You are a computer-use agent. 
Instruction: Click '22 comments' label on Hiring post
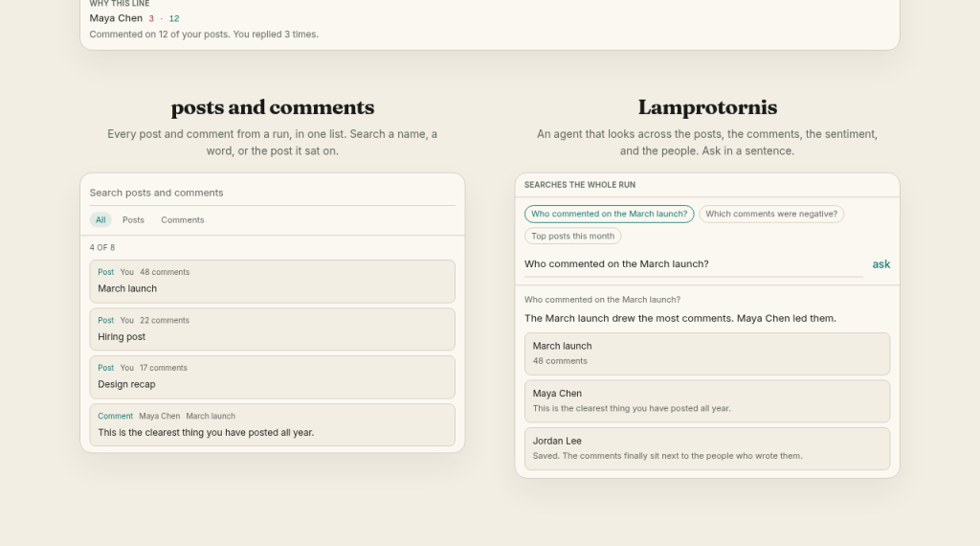tap(165, 320)
